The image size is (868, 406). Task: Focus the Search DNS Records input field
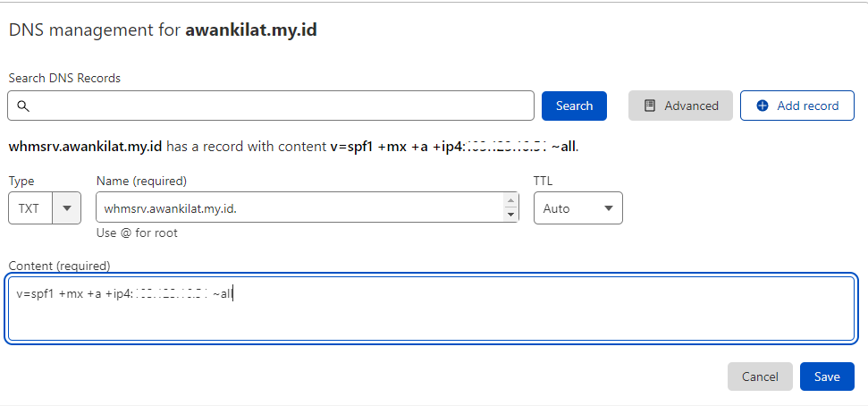pos(271,106)
